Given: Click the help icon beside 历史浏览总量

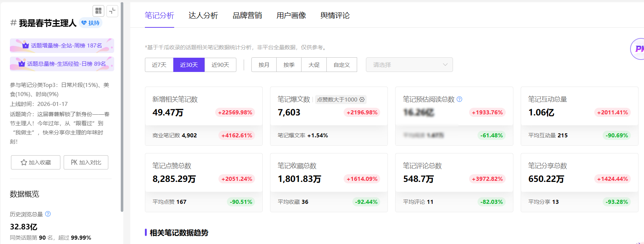Looking at the screenshot, I should pos(48,214).
